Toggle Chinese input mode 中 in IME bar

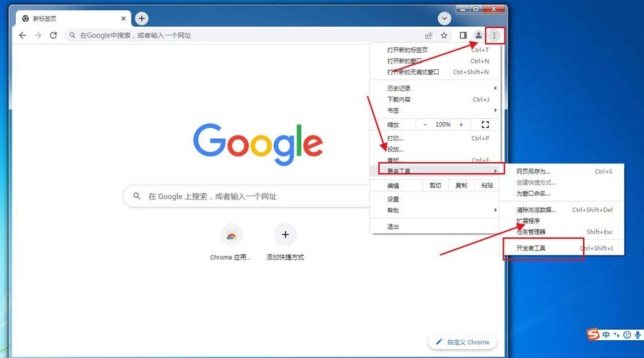[606, 335]
